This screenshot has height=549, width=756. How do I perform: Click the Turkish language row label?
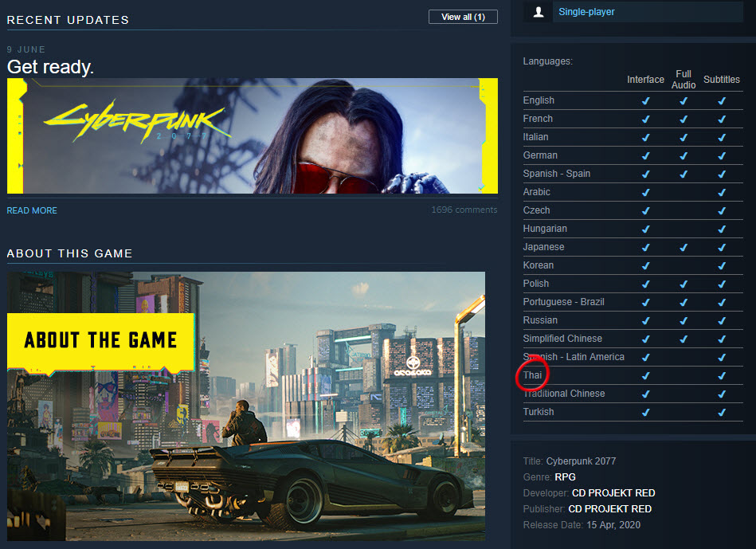click(538, 412)
